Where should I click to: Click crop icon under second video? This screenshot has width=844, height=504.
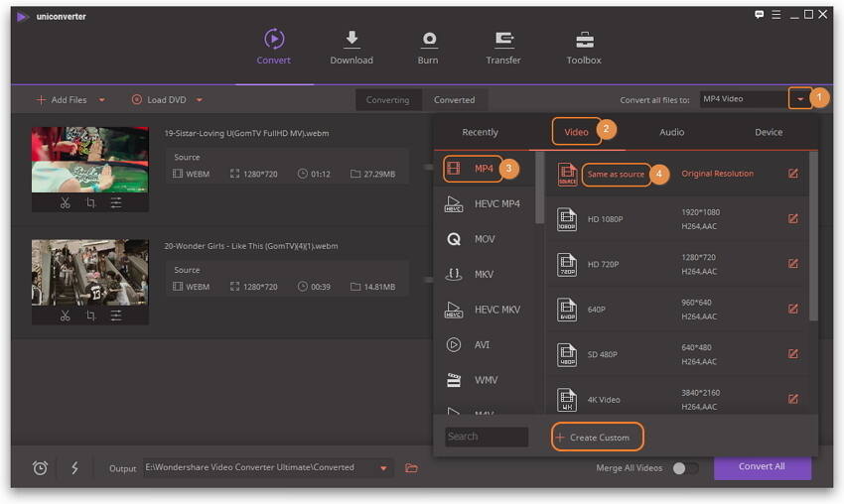pos(91,315)
